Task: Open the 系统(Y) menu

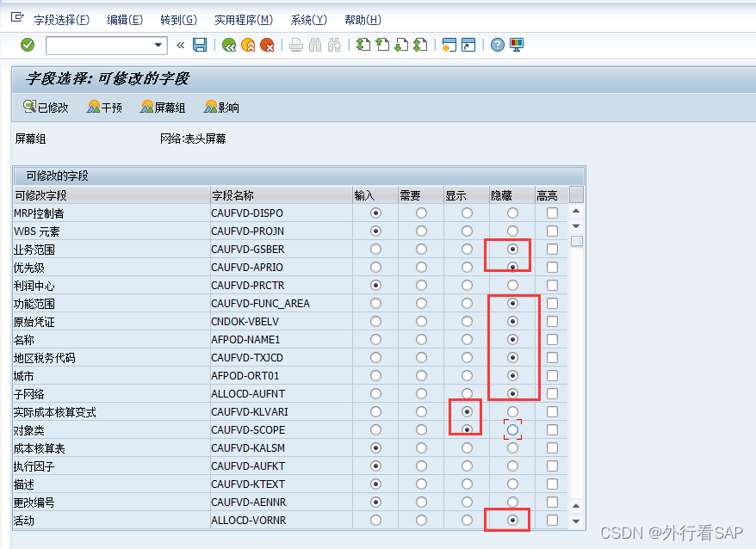Action: (x=308, y=20)
